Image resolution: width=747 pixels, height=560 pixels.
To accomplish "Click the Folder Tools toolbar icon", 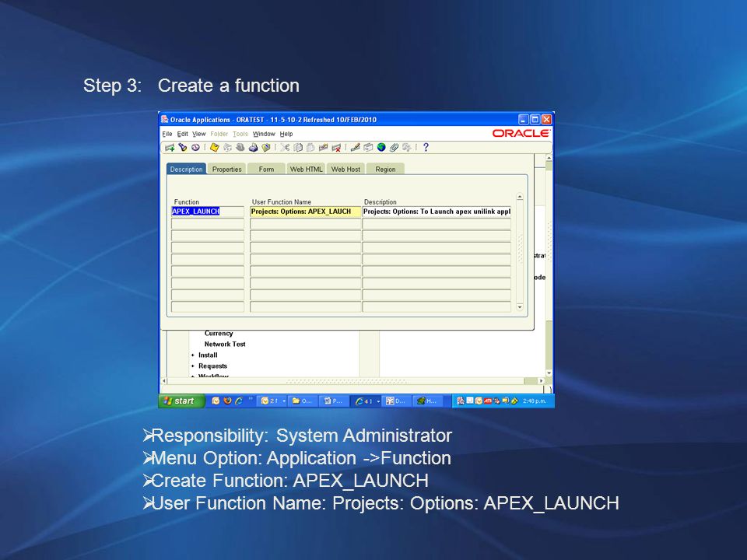I will point(406,148).
